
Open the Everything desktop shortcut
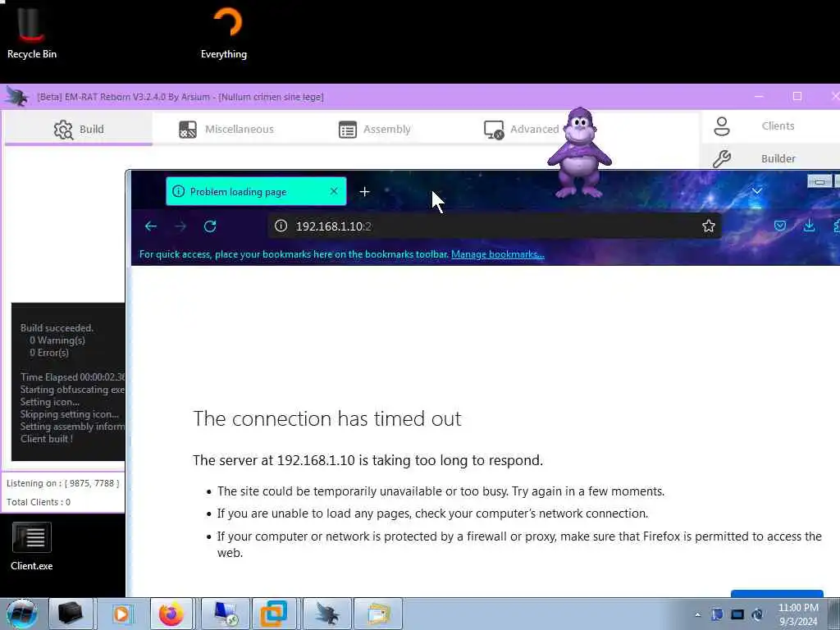tap(224, 32)
